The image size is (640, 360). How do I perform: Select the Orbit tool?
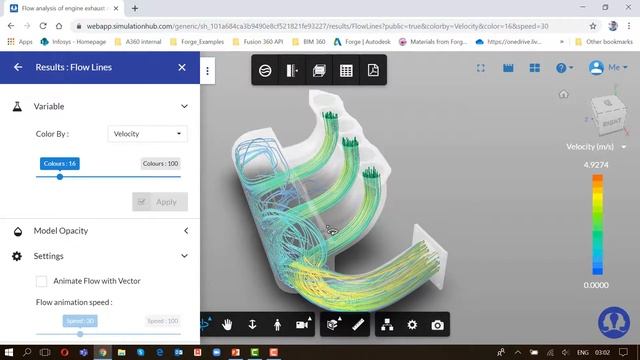pyautogui.click(x=206, y=324)
